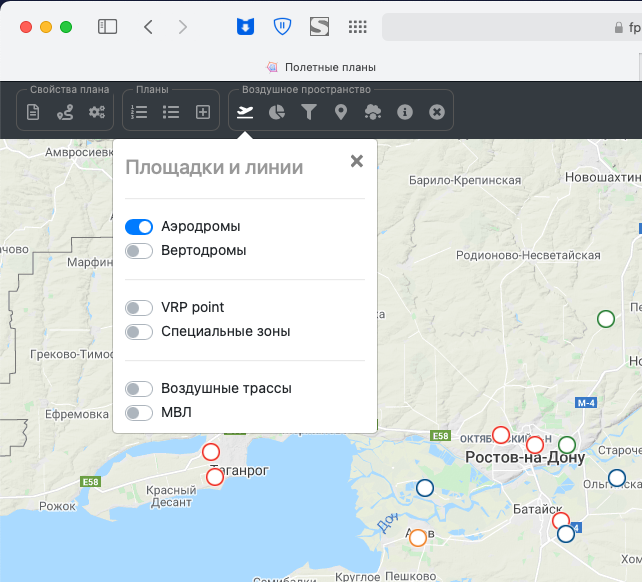Open the flight plan document icon
Image resolution: width=642 pixels, height=582 pixels.
(34, 112)
